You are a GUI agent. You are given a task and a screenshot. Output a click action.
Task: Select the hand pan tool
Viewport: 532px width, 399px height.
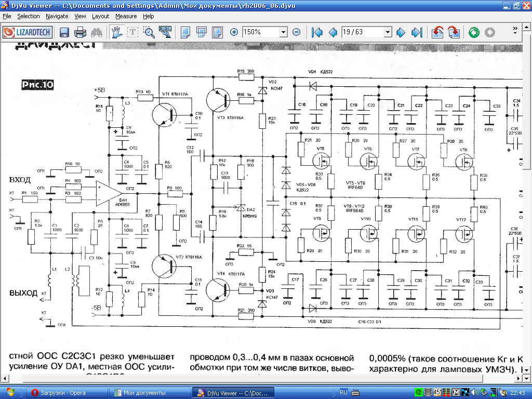click(117, 33)
